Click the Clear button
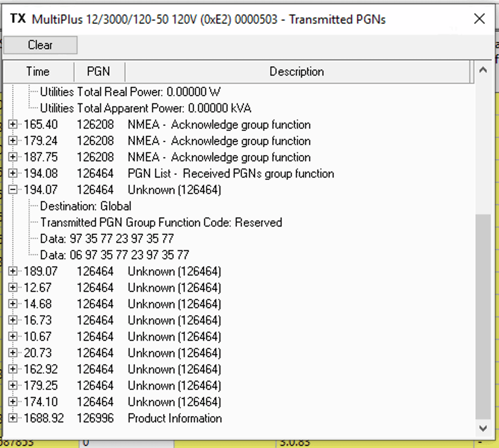Image resolution: width=499 pixels, height=448 pixels. (40, 45)
